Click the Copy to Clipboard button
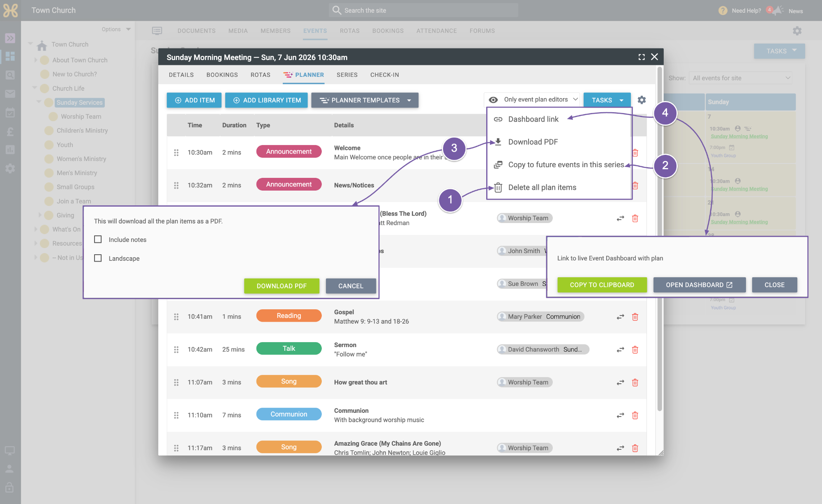Image resolution: width=822 pixels, height=504 pixels. pos(602,285)
